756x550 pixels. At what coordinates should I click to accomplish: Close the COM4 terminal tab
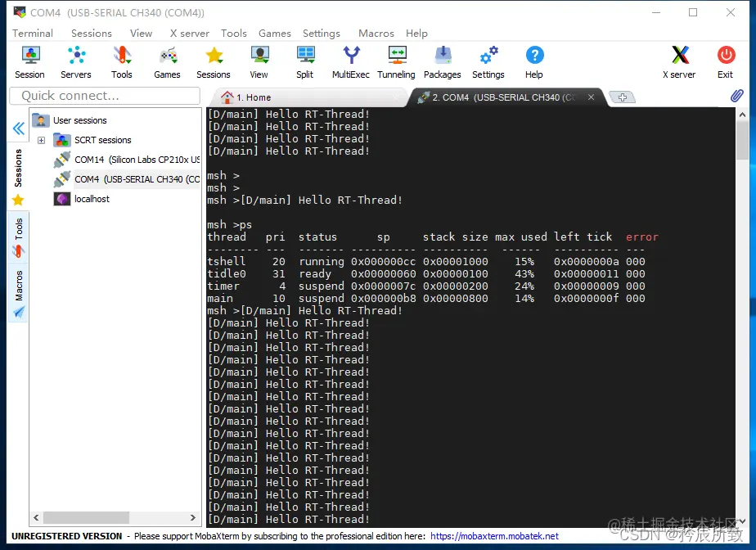point(591,97)
